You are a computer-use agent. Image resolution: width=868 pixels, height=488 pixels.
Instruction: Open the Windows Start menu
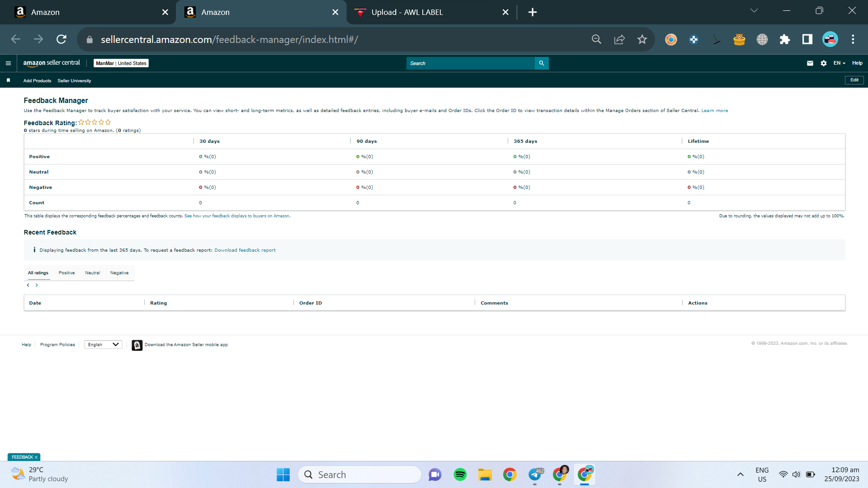click(x=283, y=474)
